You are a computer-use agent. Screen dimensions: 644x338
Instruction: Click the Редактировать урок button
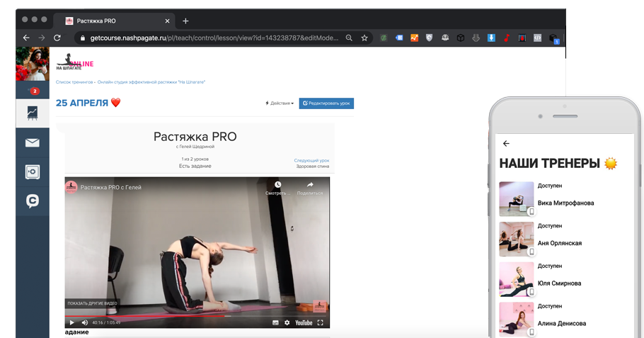[x=326, y=103]
